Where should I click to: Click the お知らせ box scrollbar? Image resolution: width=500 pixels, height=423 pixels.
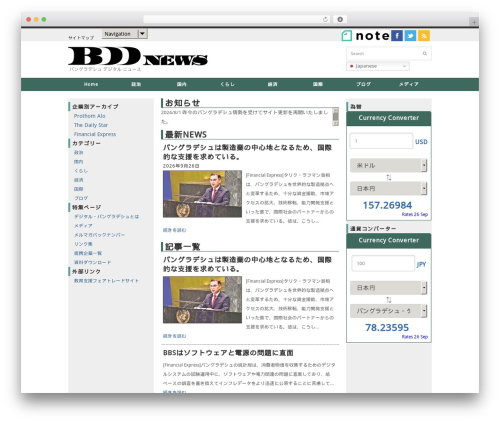(336, 117)
